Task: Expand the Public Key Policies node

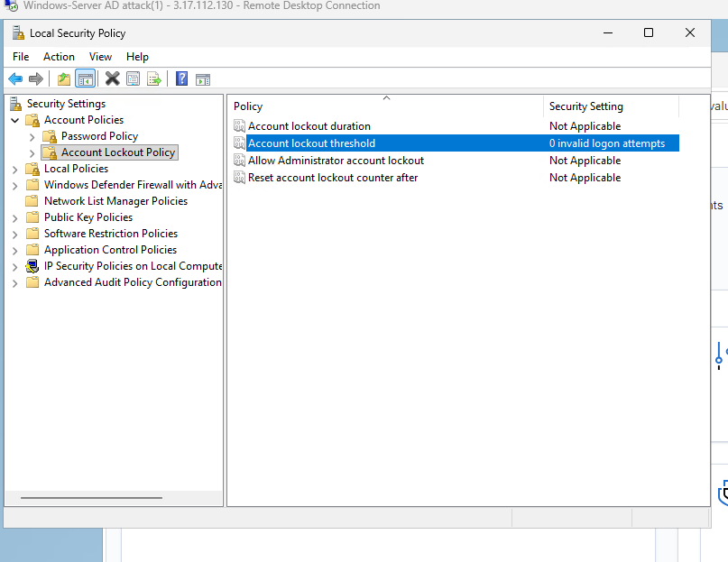Action: [14, 218]
